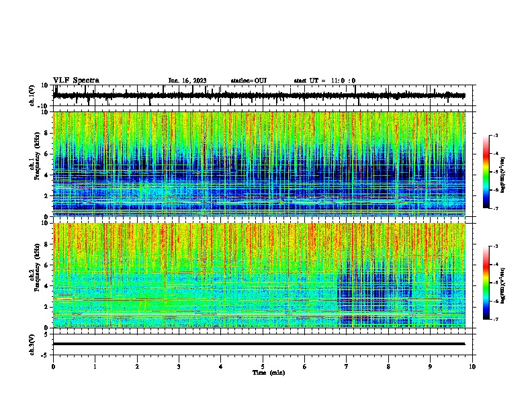
Task: Click the log(PSD) label beside ch.1 color scale
Action: click(x=503, y=175)
